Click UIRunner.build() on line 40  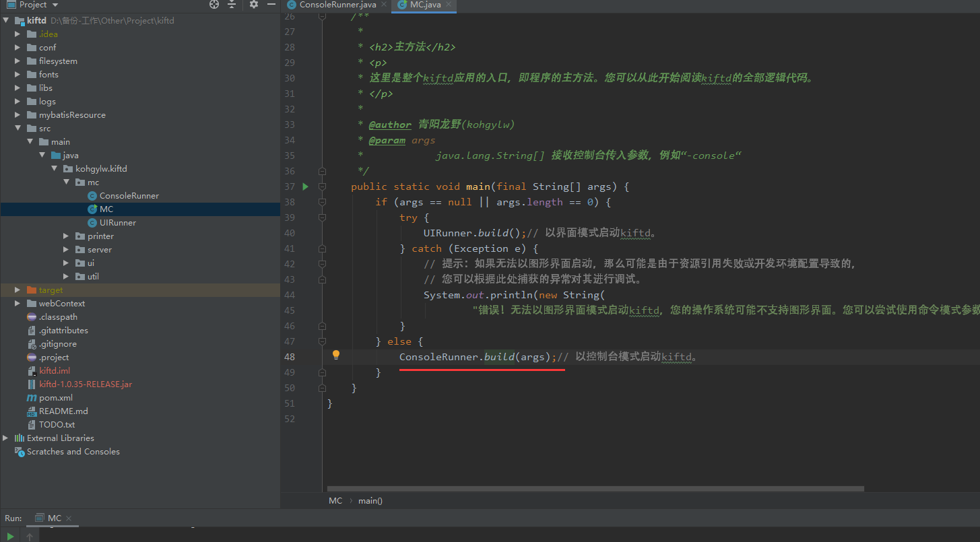(472, 233)
